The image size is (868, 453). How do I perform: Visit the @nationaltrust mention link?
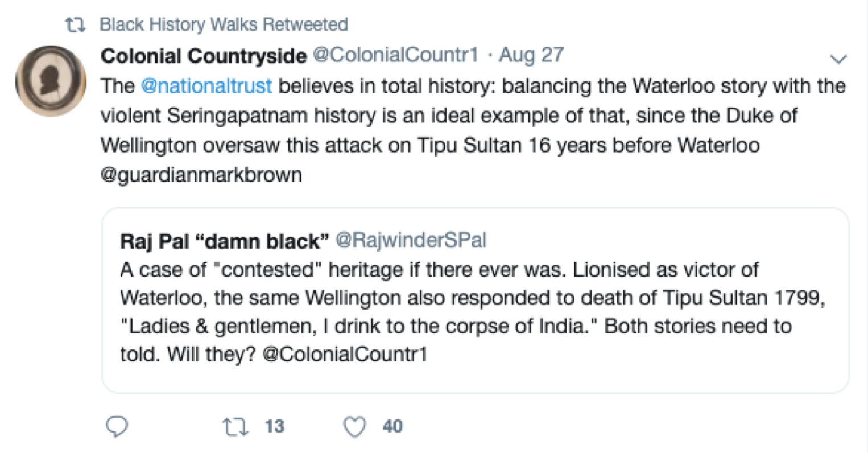pos(206,86)
